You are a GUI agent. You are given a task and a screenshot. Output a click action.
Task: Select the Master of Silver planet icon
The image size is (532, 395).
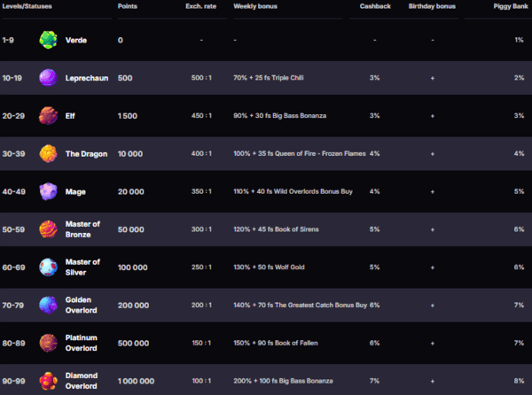point(48,267)
